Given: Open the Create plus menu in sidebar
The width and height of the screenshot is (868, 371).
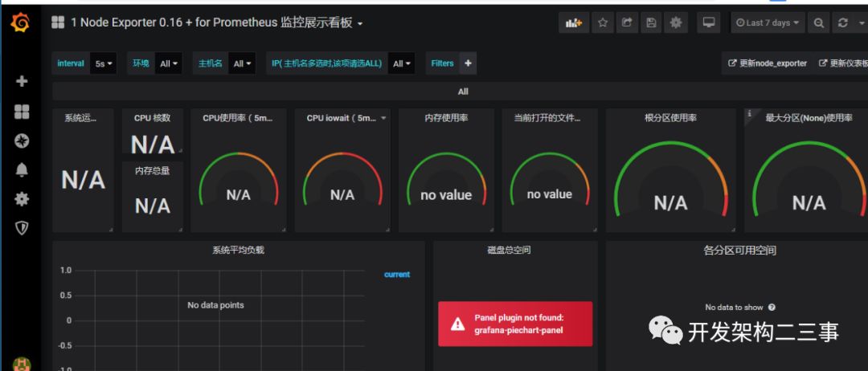Looking at the screenshot, I should coord(22,81).
